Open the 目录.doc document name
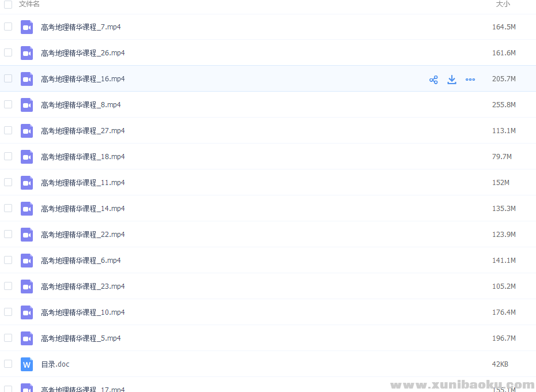536x392 pixels. point(55,364)
